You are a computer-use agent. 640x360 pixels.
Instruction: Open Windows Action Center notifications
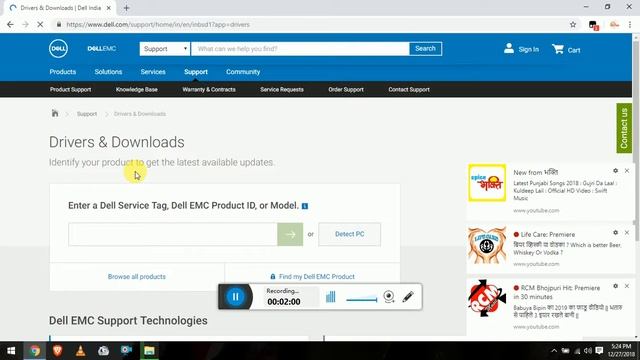pos(599,351)
